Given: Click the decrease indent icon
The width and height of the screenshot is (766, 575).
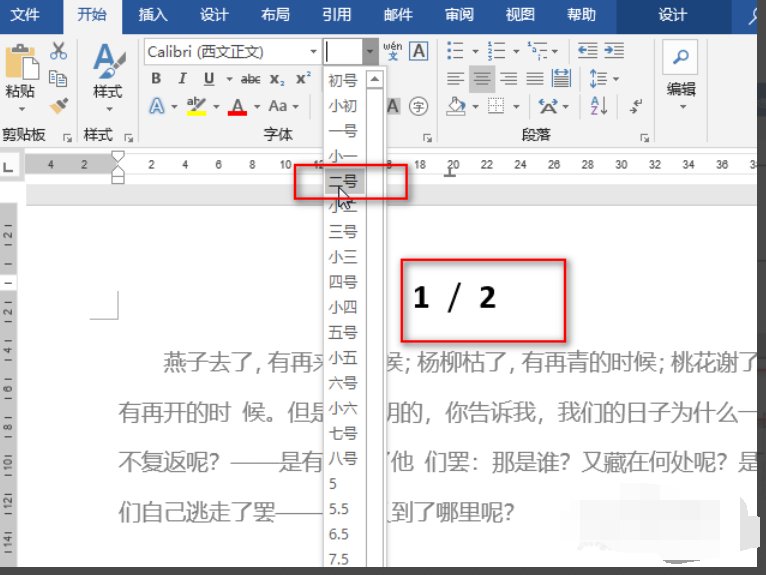Looking at the screenshot, I should pyautogui.click(x=587, y=51).
